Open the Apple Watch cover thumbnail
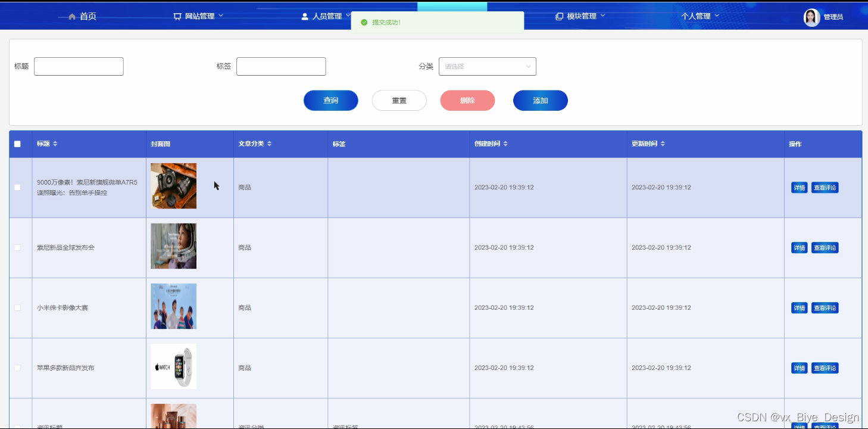This screenshot has width=868, height=429. click(173, 366)
